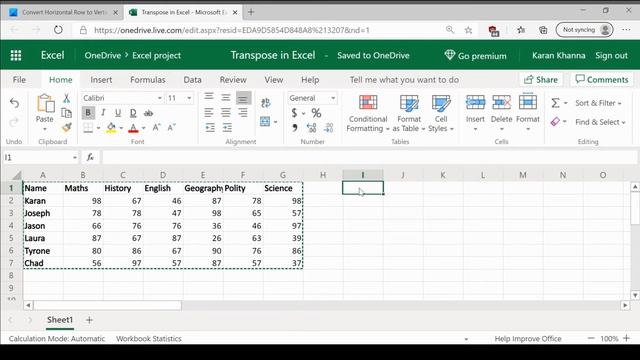Click the Delete cells icon
Screen dimensions: 640x360
pyautogui.click(x=502, y=102)
